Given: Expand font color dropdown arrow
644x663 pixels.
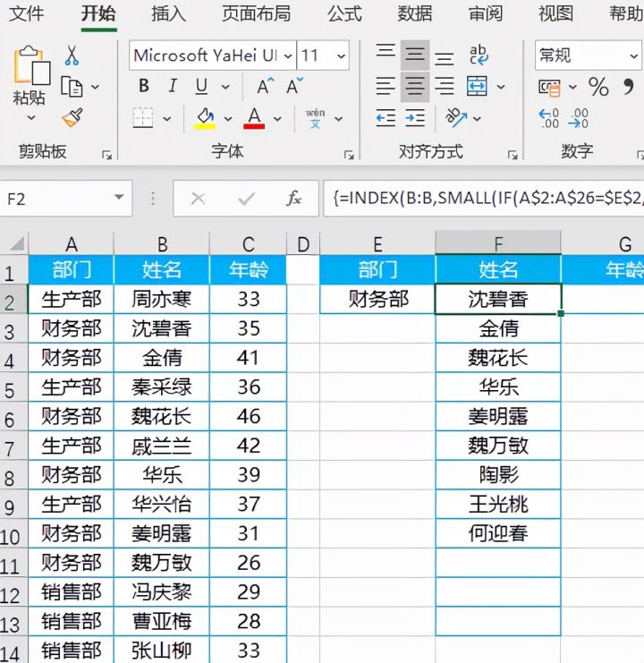Looking at the screenshot, I should [277, 119].
